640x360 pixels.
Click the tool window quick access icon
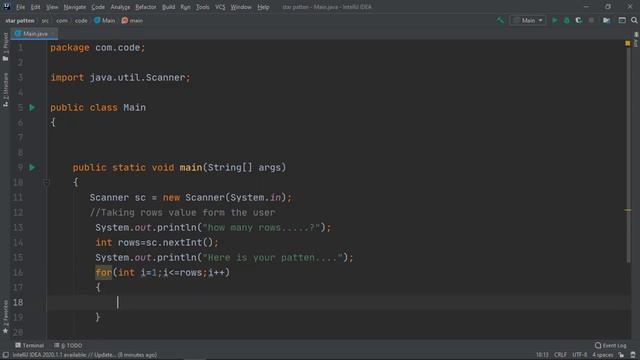pos(5,355)
